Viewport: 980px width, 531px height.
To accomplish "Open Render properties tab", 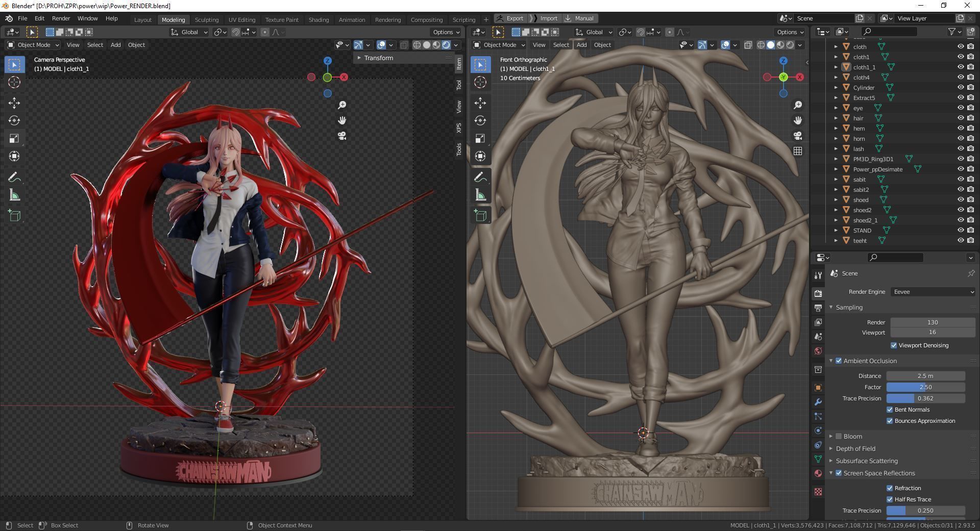I will (x=818, y=294).
